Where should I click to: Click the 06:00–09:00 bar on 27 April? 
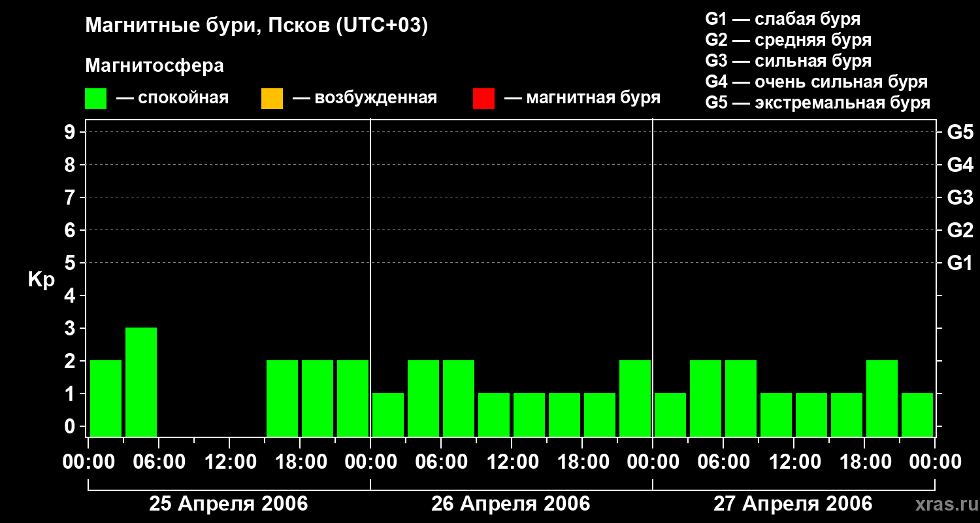[x=741, y=398]
